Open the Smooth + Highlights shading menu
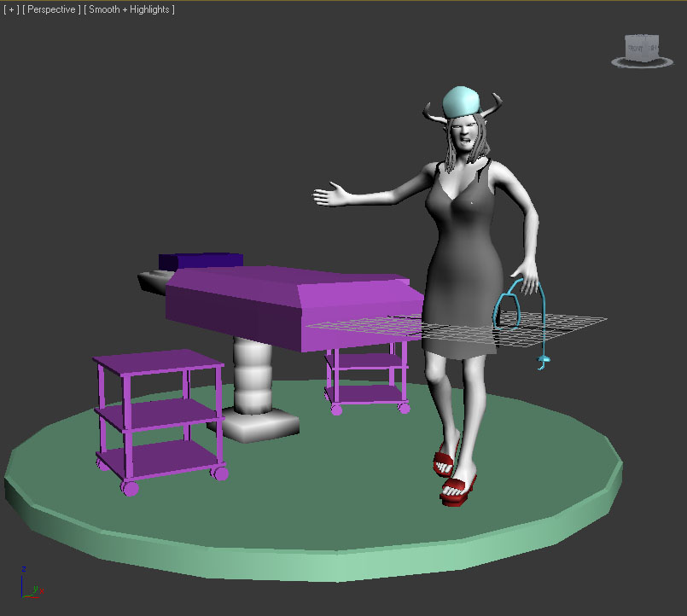 point(129,9)
